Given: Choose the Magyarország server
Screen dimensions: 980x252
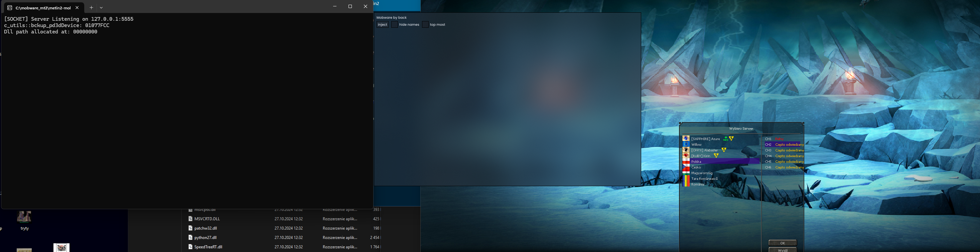Looking at the screenshot, I should click(702, 173).
